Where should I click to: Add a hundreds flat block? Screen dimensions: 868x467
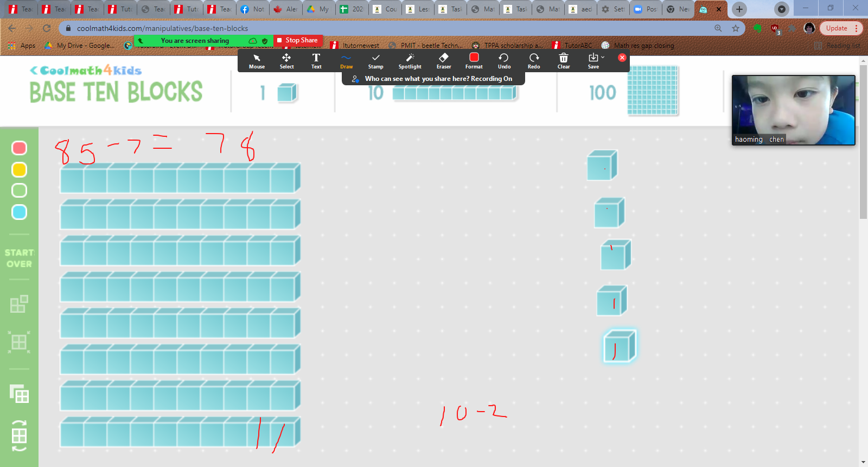point(653,91)
